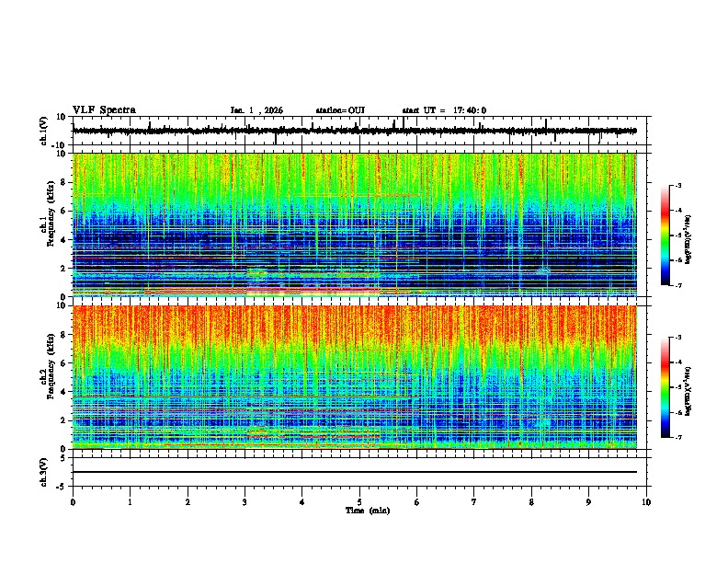728x563 pixels.
Task: Click the "station=OUI" header label
Action: click(340, 110)
